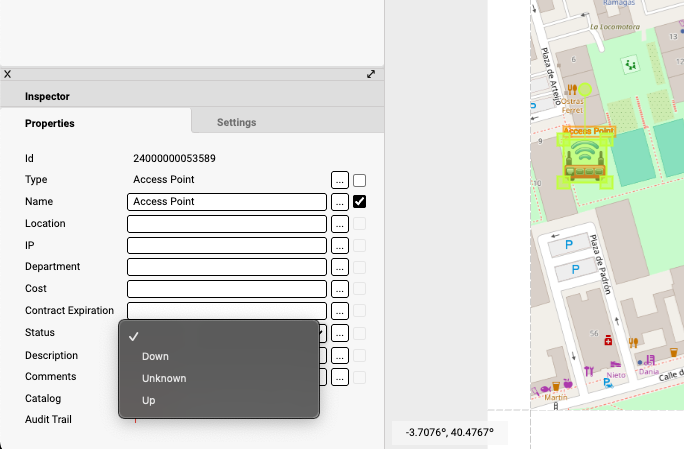Toggle the checkbox beside Type row
The width and height of the screenshot is (684, 449).
click(360, 180)
